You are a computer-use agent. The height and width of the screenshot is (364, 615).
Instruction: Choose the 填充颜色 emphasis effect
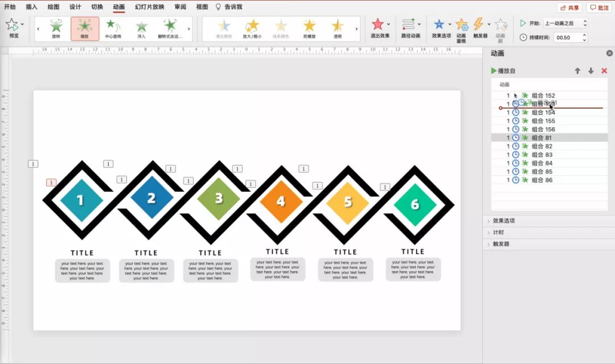224,28
